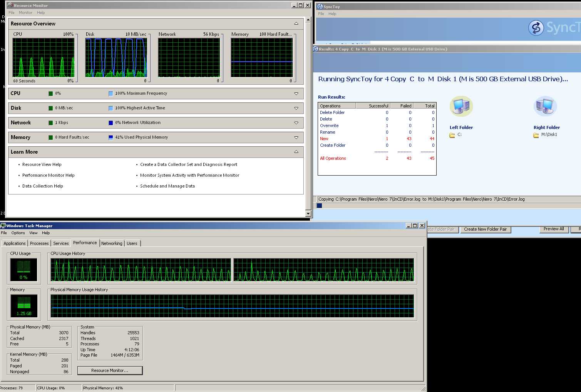Click the CPU overview graph
Screen dimensions: 581x392
coord(44,58)
